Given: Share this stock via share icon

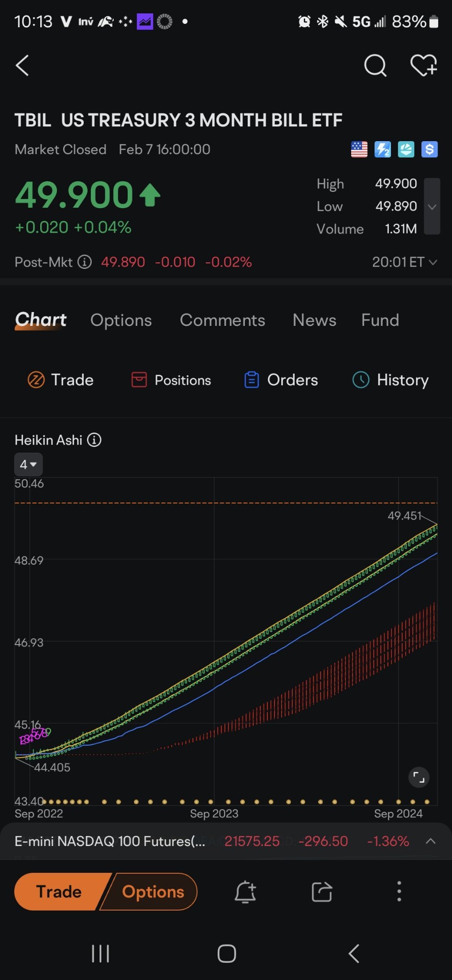Looking at the screenshot, I should coord(322,892).
